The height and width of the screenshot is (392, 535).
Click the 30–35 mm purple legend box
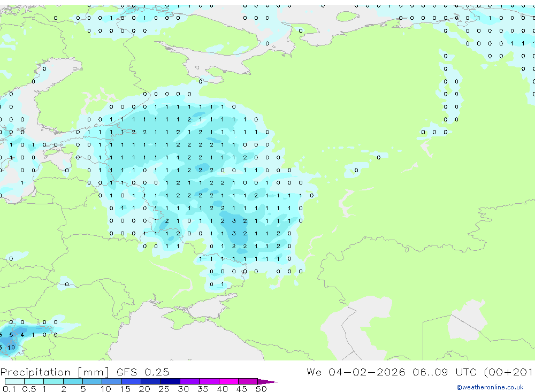(x=190, y=381)
